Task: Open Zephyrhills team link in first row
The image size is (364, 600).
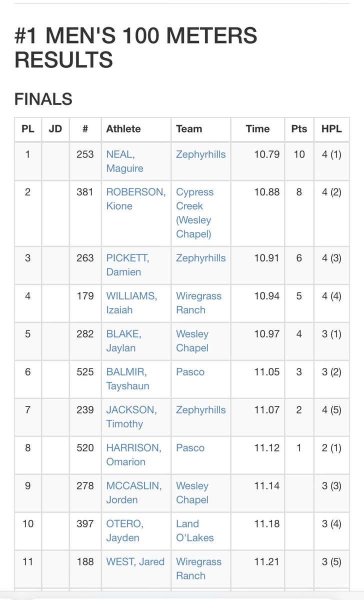Action: point(201,154)
